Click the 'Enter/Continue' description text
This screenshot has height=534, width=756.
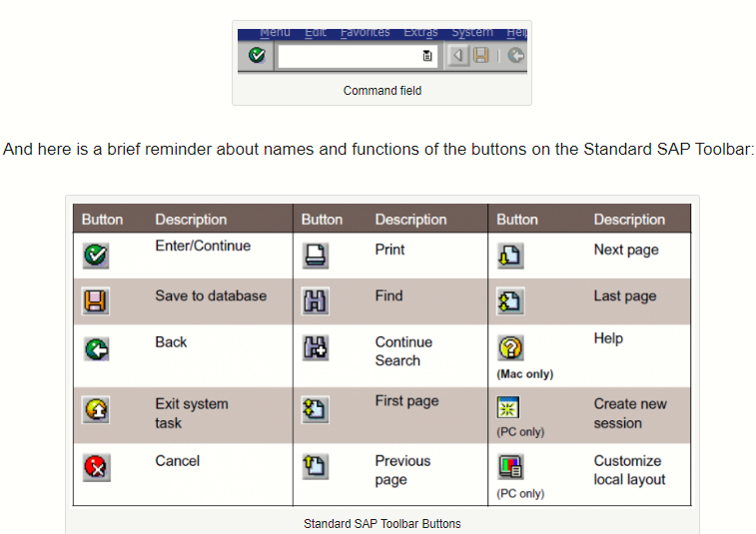point(203,246)
